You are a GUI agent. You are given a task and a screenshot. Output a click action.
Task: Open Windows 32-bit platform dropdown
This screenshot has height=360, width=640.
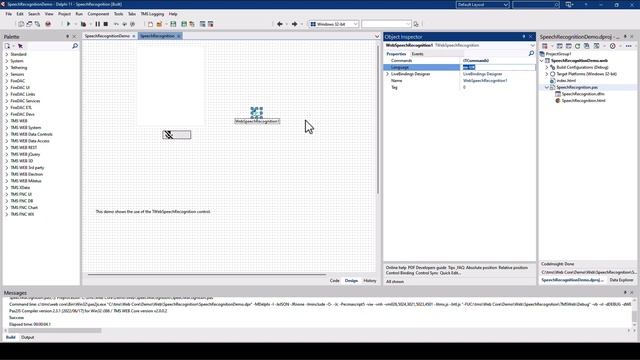tap(355, 24)
